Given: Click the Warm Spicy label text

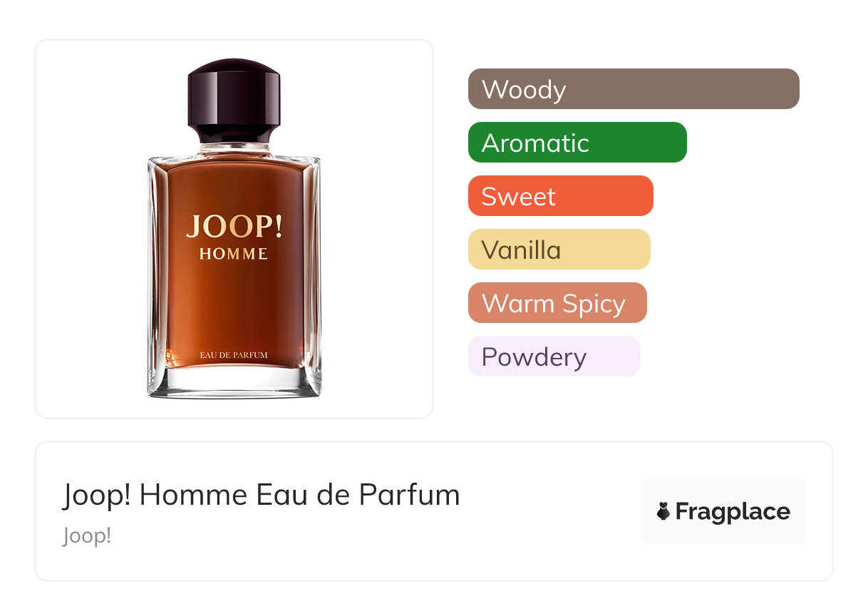Looking at the screenshot, I should (554, 303).
